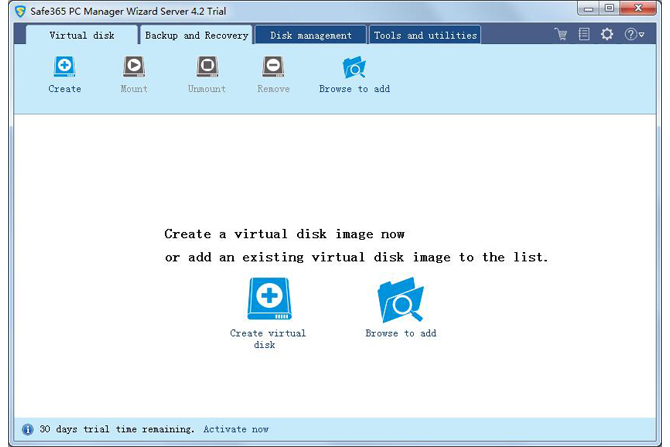Switch to the Virtual disk tab
670x447 pixels.
click(82, 35)
